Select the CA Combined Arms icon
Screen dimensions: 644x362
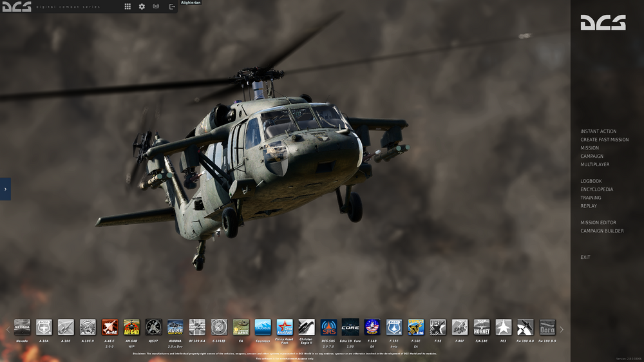(241, 327)
